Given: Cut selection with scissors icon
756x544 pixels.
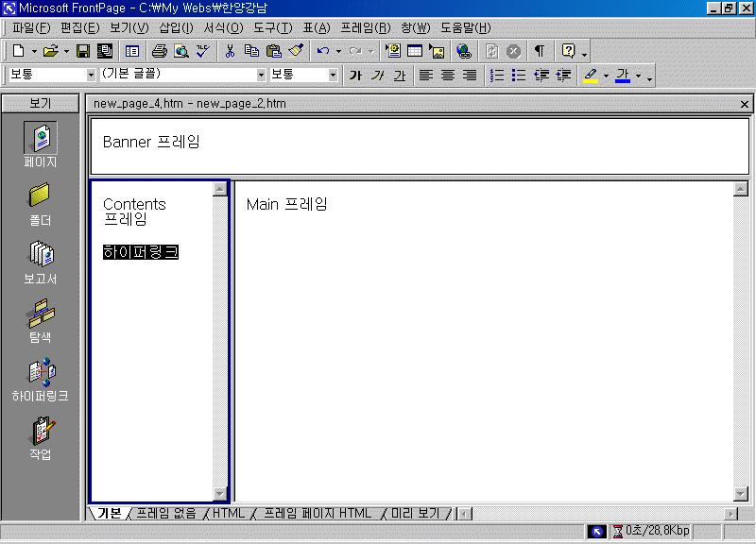Looking at the screenshot, I should point(230,51).
